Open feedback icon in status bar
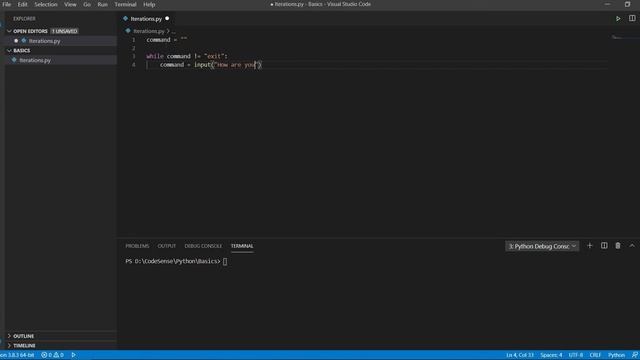The height and width of the screenshot is (360, 640). point(635,355)
